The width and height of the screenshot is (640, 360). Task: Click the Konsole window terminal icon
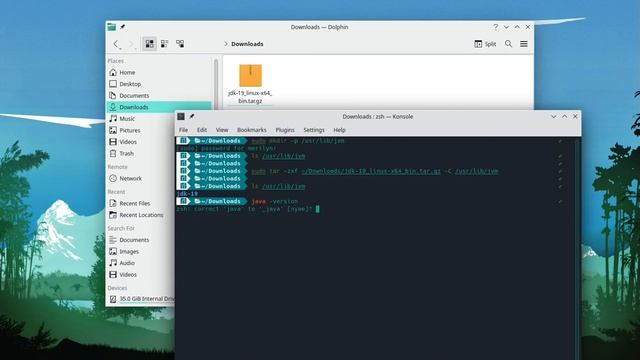point(181,116)
